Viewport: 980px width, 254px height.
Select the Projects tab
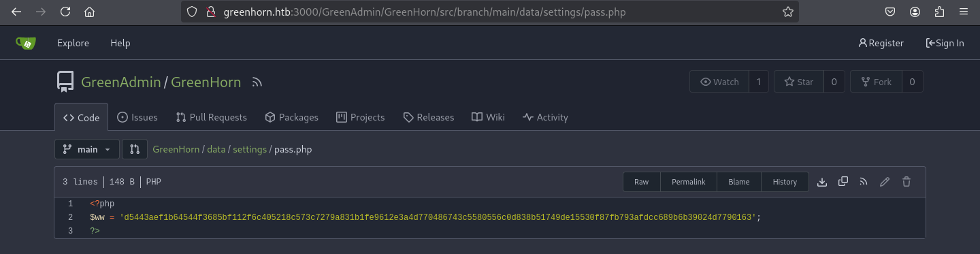point(361,117)
